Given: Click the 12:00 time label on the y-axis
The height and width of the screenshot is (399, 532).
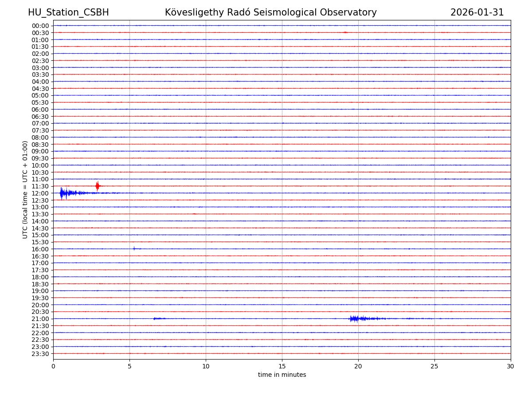Looking at the screenshot, I should click(x=40, y=193).
